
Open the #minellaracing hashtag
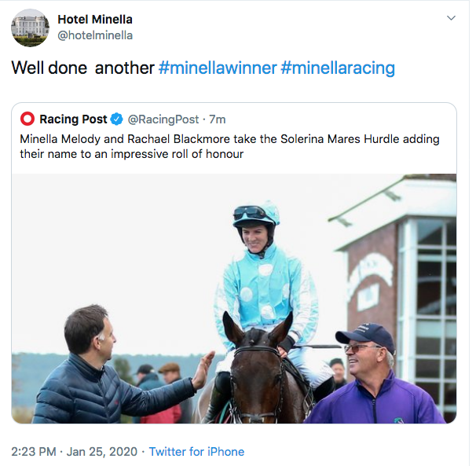click(338, 68)
